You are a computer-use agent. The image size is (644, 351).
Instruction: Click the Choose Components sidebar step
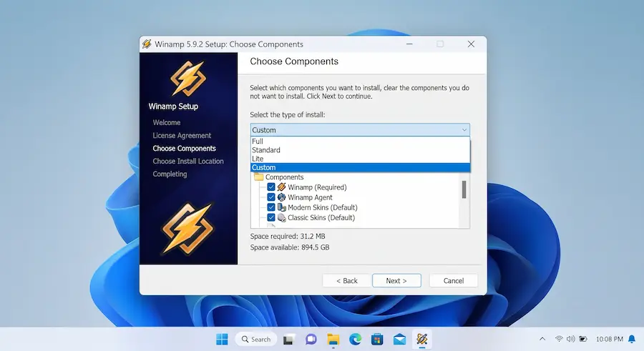coord(184,148)
